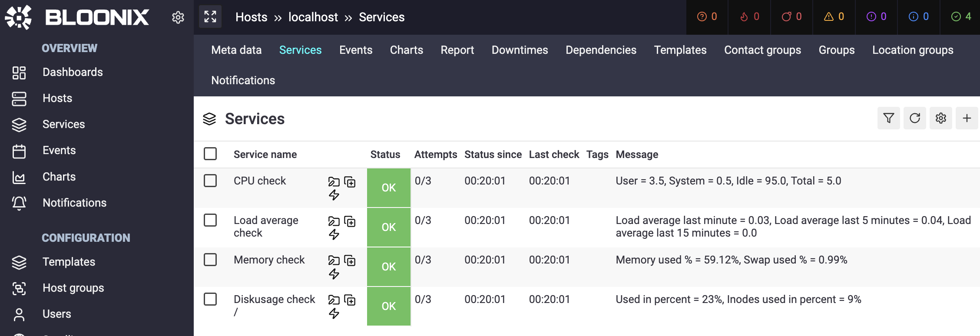This screenshot has width=980, height=336.
Task: Check the CPU check row checkbox
Action: coord(210,181)
